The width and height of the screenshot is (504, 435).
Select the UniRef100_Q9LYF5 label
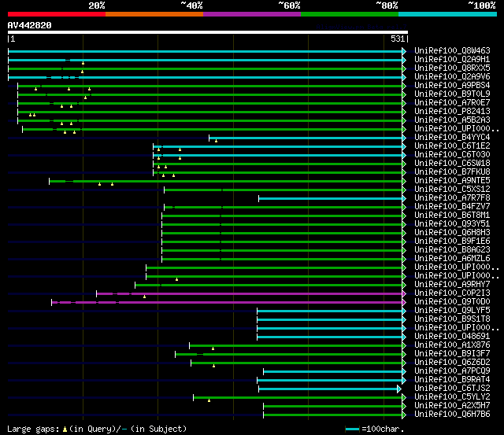coord(452,311)
